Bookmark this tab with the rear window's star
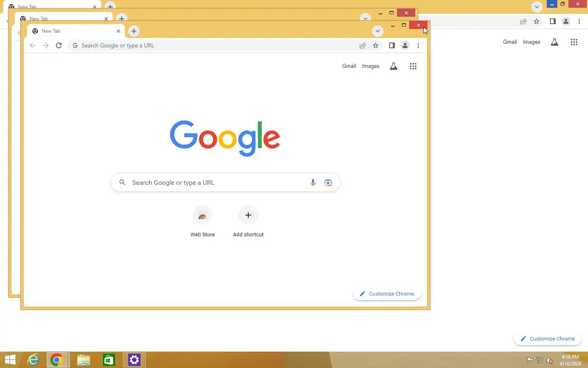Image resolution: width=588 pixels, height=368 pixels. coord(537,21)
